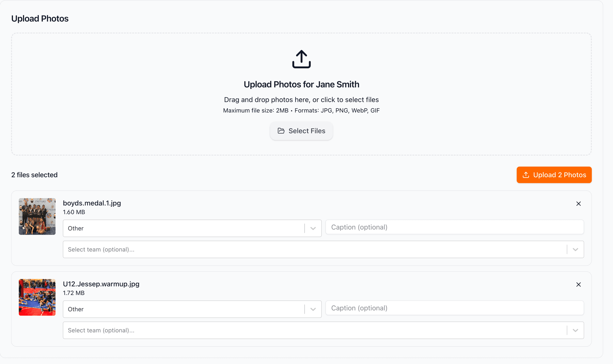The image size is (613, 364).
Task: Open the category chevron for boyds.medal.1.jpg
Action: point(313,228)
